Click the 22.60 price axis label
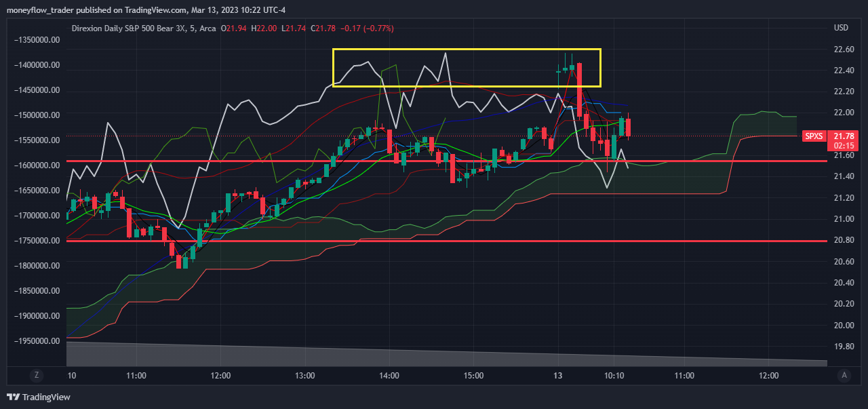Image resolution: width=868 pixels, height=409 pixels. pos(844,50)
